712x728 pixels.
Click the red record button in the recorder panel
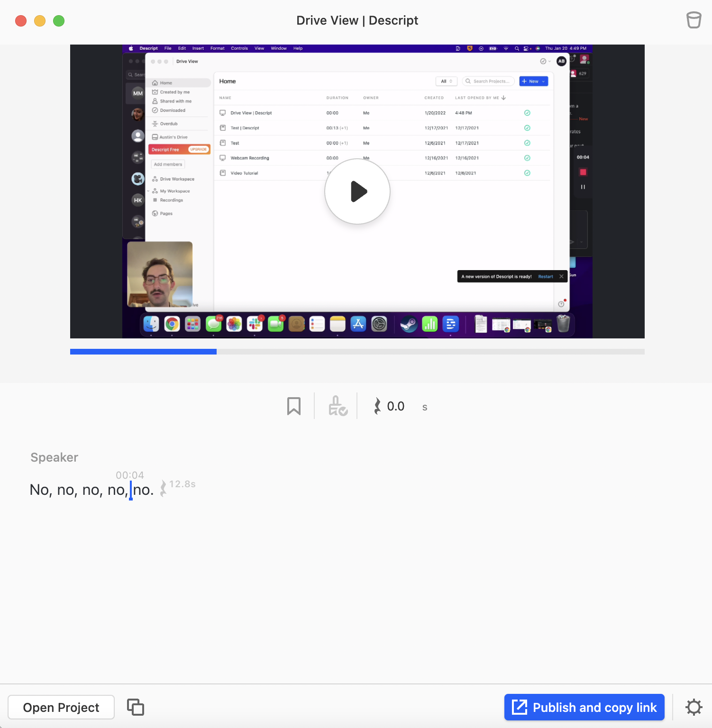pyautogui.click(x=583, y=173)
